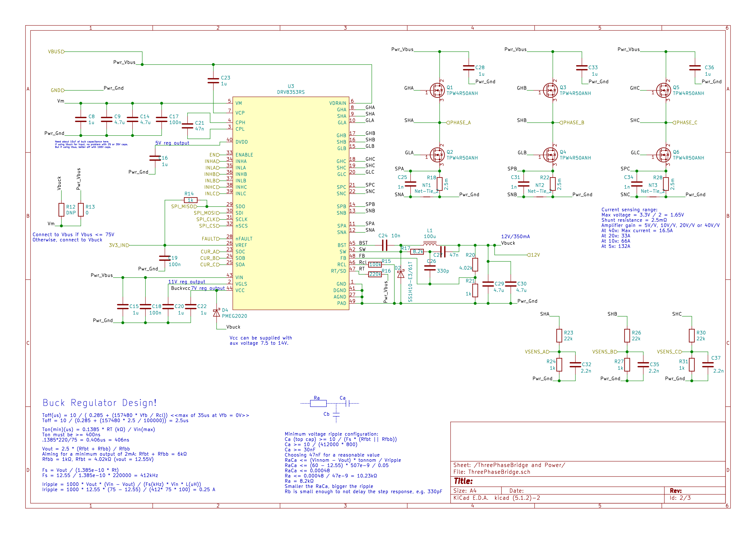Select the L1 100u inductor symbol
Screen dimensions: 756x534
(x=430, y=244)
